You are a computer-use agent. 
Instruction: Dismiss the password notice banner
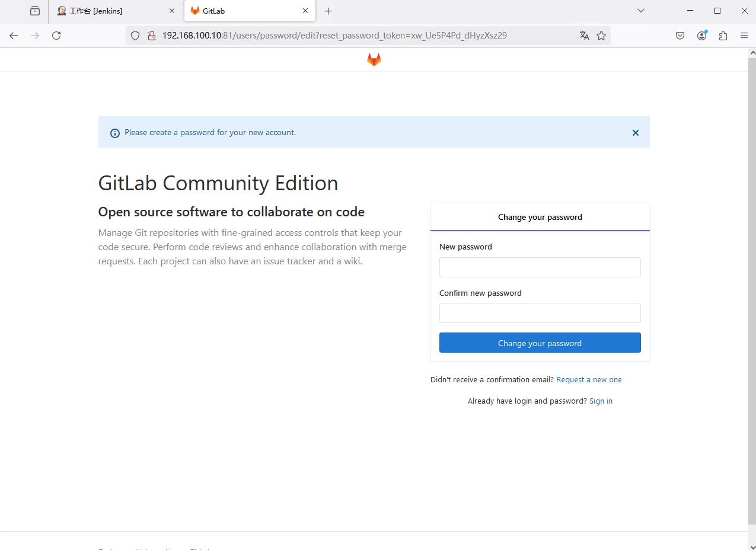635,133
